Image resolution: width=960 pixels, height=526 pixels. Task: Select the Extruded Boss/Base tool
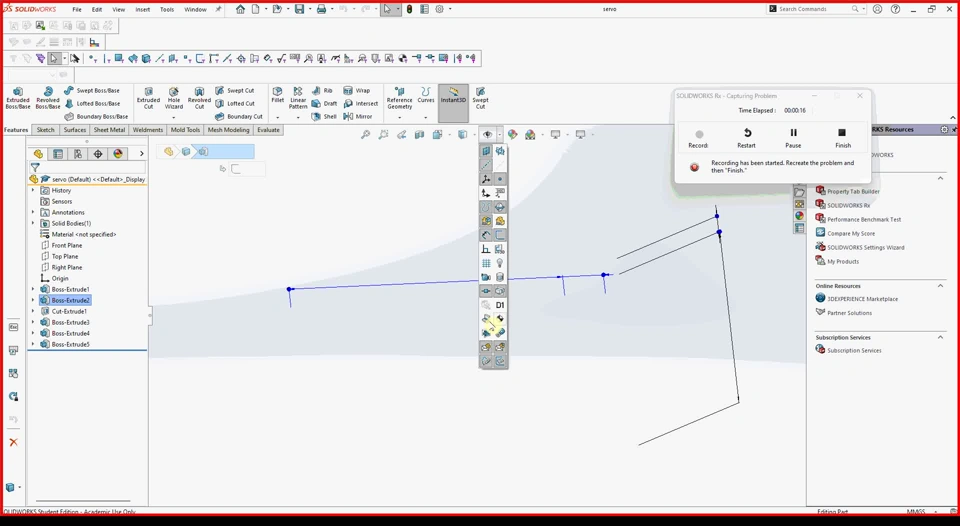click(x=18, y=98)
